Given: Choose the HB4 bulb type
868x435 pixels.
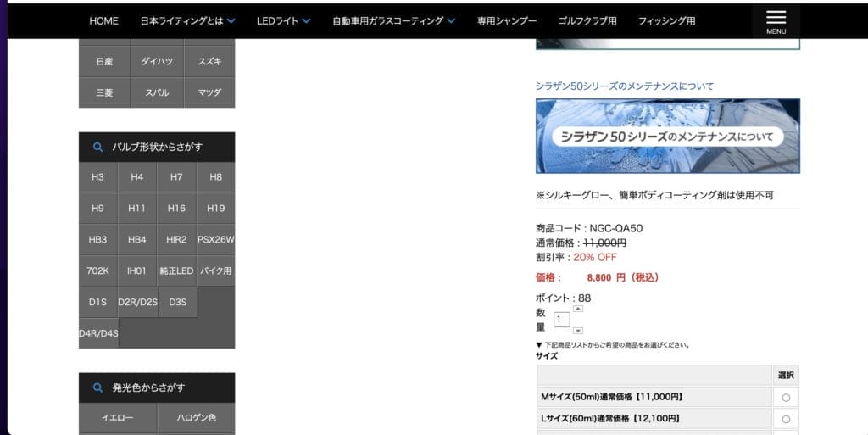Looking at the screenshot, I should [x=137, y=240].
